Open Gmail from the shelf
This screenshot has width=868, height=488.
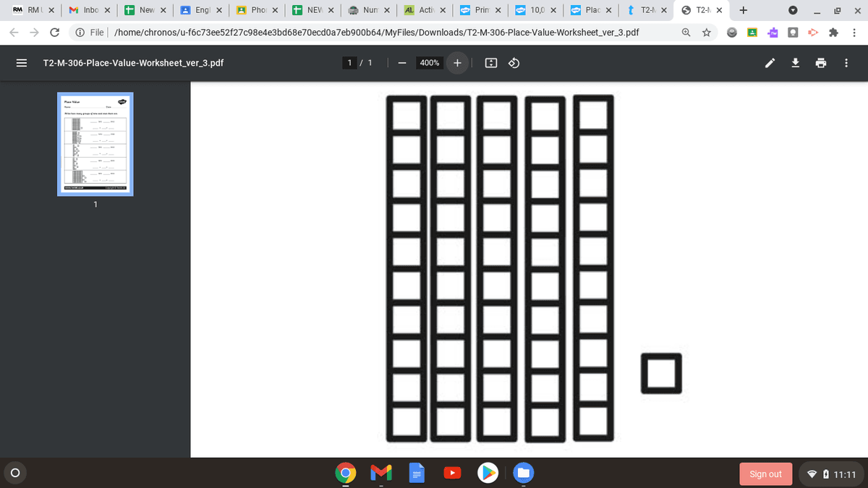(381, 474)
